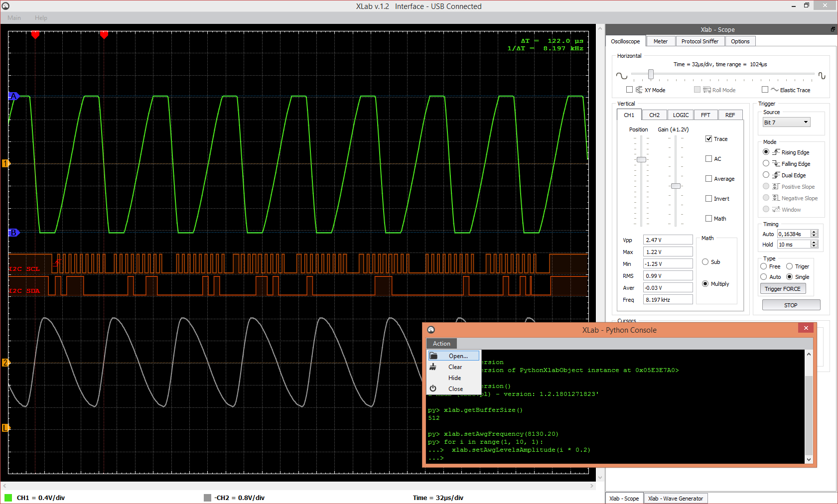Click the horizontal time base slider handle
This screenshot has width=838, height=504.
click(x=651, y=74)
